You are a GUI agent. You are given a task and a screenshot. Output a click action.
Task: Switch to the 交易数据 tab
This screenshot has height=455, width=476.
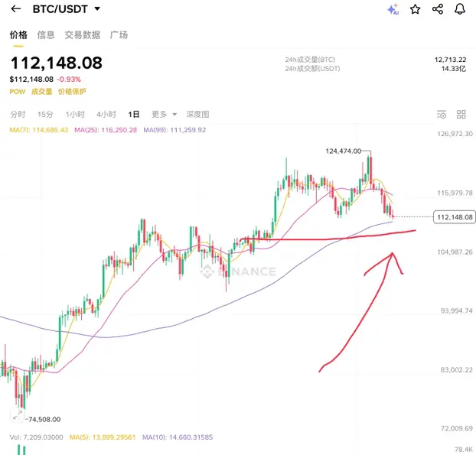(83, 35)
